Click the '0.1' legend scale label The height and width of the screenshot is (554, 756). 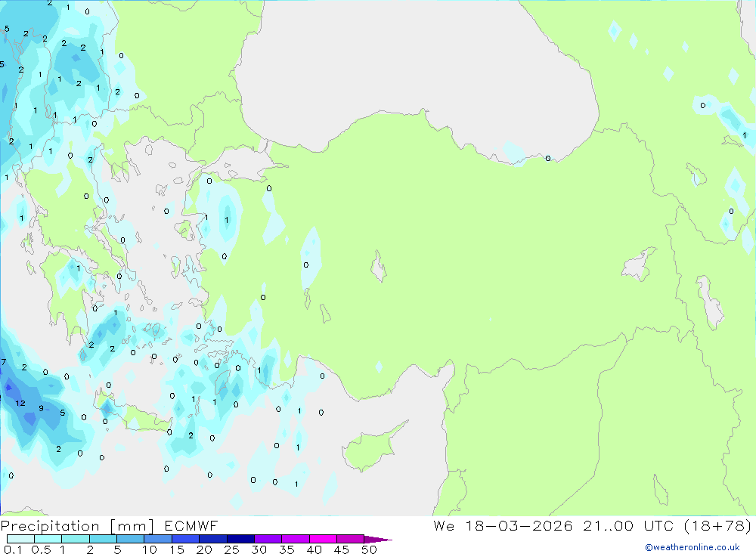(13, 549)
